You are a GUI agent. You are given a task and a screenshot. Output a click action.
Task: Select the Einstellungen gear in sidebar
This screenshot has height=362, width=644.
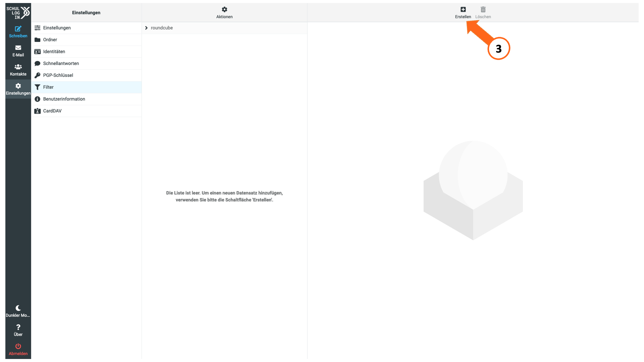click(x=18, y=86)
